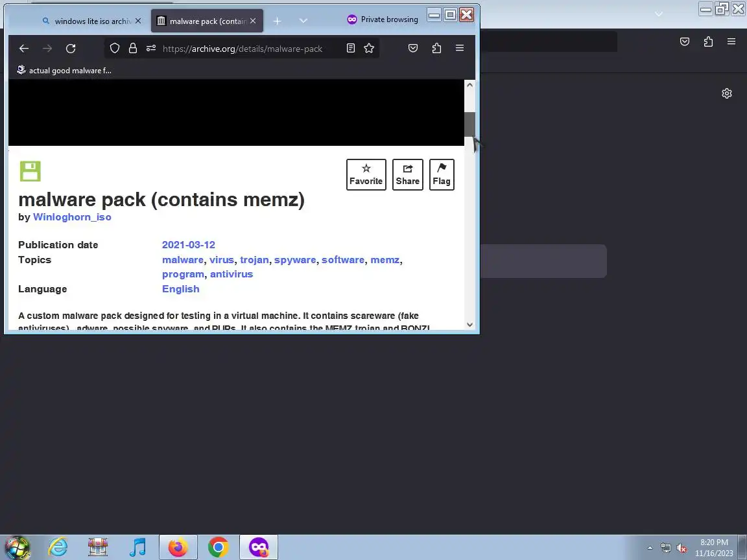Open hamburger menu in background window
747x560 pixels.
point(731,42)
